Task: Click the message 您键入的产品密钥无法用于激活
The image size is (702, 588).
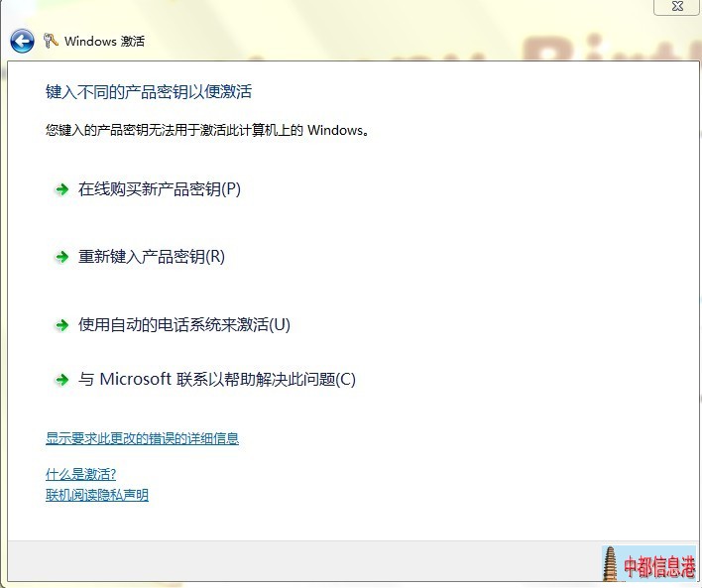Action: (207, 130)
